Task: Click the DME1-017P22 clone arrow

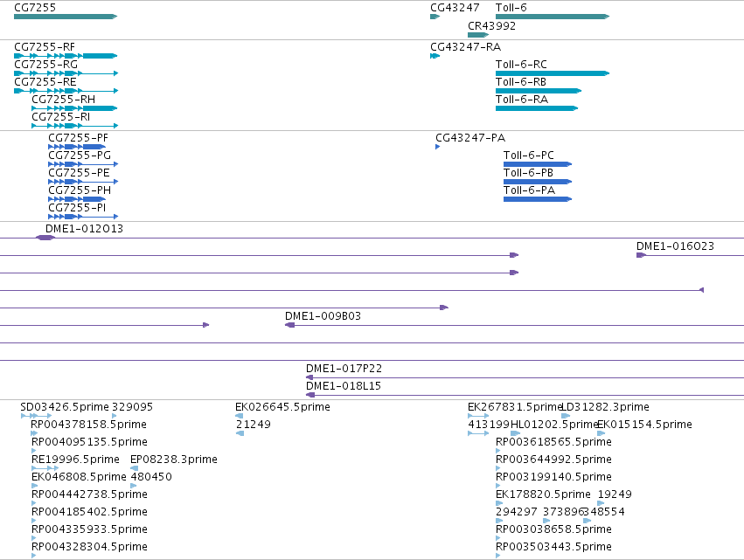Action: pyautogui.click(x=309, y=378)
